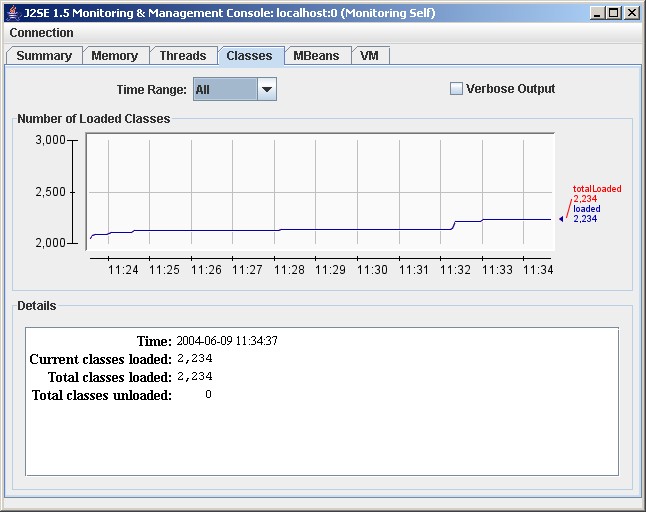646x512 pixels.
Task: Click the red totalLoaded legend label
Action: tap(596, 188)
